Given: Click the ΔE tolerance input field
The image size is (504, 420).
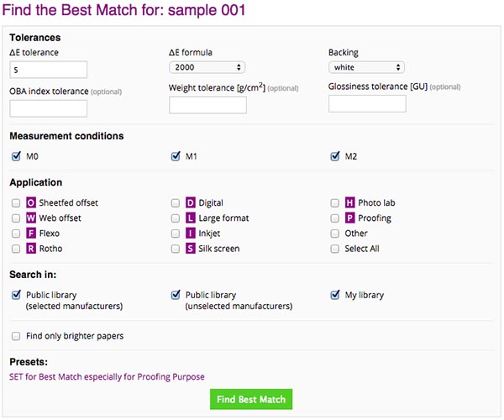Looking at the screenshot, I should point(48,70).
